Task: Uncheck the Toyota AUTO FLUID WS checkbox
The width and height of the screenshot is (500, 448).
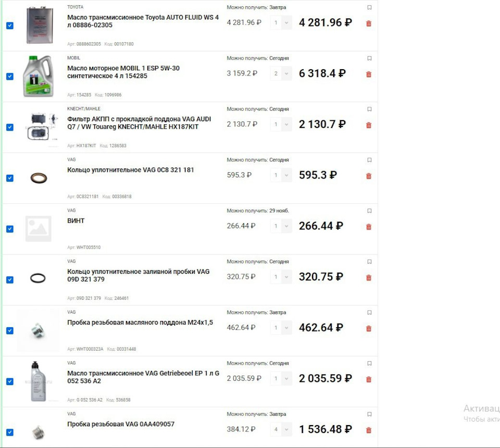Action: pyautogui.click(x=10, y=25)
